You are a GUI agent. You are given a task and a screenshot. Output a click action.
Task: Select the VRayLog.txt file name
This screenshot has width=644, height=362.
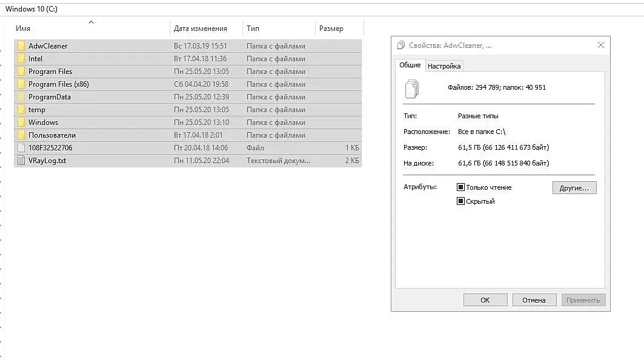(x=47, y=160)
